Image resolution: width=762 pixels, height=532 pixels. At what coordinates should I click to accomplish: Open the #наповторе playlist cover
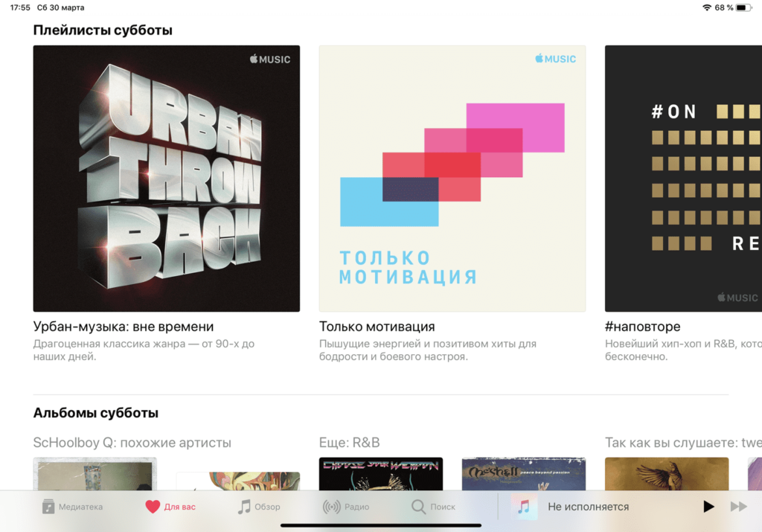coord(683,179)
